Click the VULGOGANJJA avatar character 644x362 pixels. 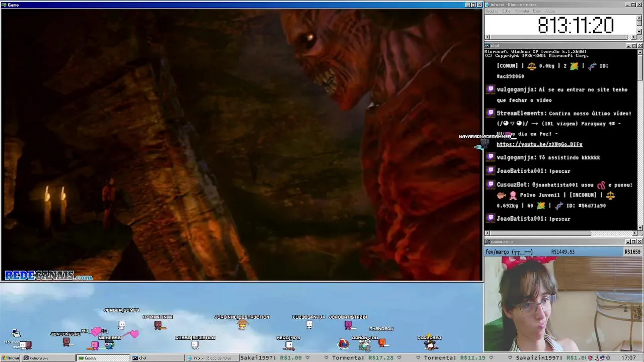click(x=309, y=324)
